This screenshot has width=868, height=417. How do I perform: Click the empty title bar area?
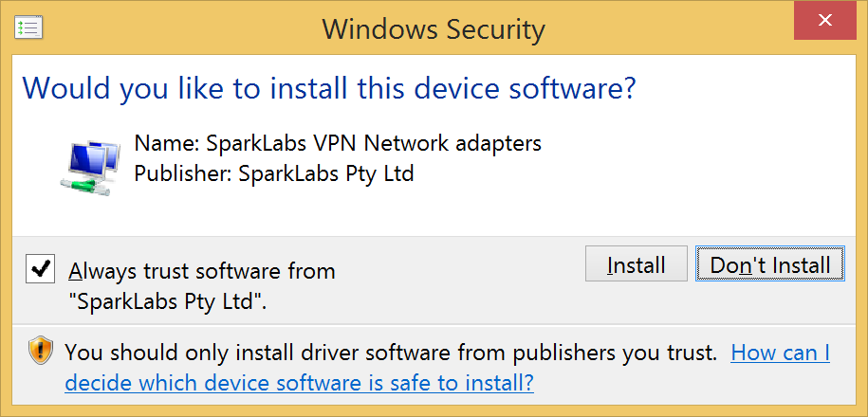pyautogui.click(x=664, y=27)
